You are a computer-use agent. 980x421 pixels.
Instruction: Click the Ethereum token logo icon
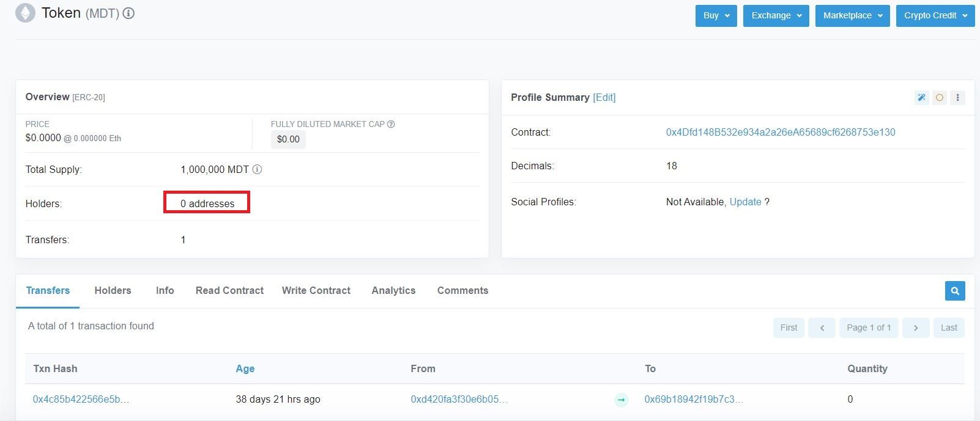coord(25,13)
